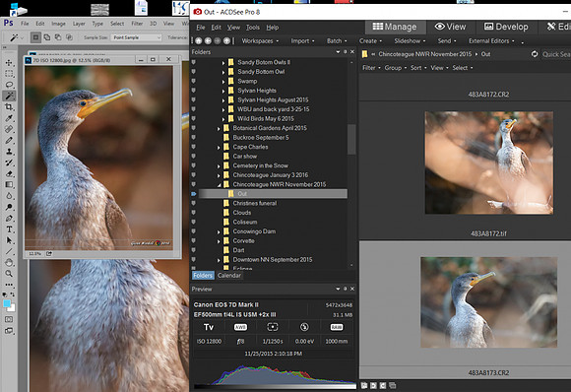Expand the Cemetery in the Snow folder
Screen dimensions: 571x392
click(219, 166)
